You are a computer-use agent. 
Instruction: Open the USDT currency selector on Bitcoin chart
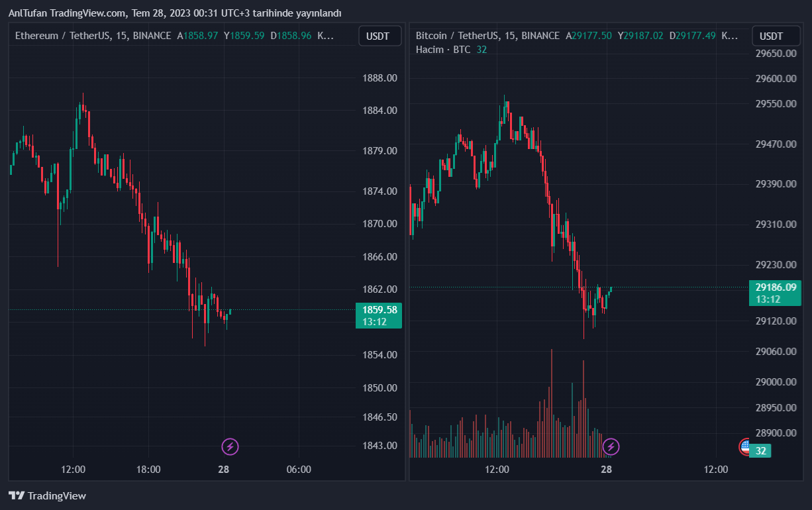(771, 36)
